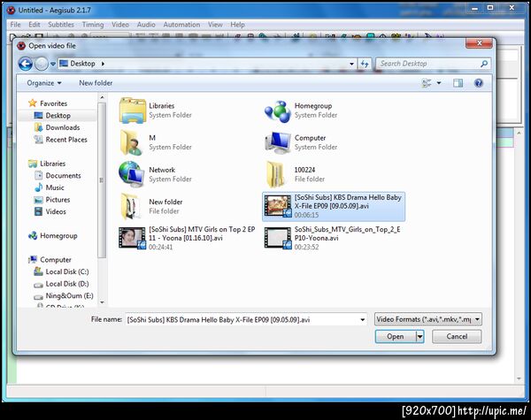Click the Refresh button beside address bar
This screenshot has width=531, height=420.
point(365,64)
